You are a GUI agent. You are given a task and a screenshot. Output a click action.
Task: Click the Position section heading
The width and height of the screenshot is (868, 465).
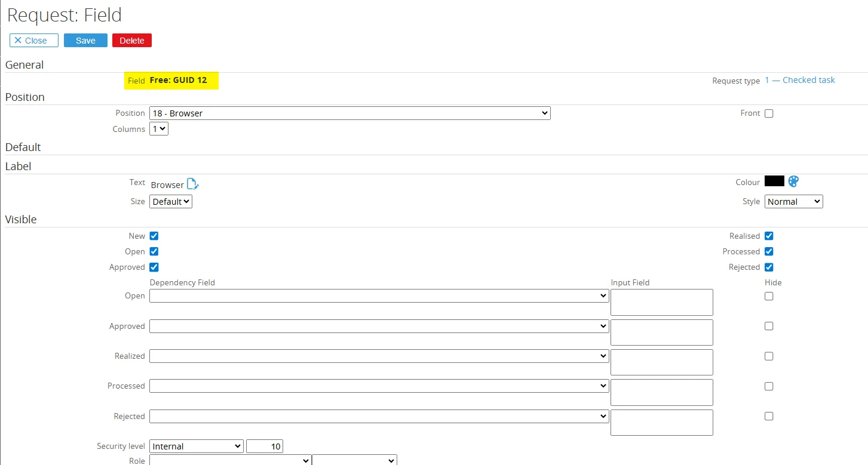(x=25, y=97)
